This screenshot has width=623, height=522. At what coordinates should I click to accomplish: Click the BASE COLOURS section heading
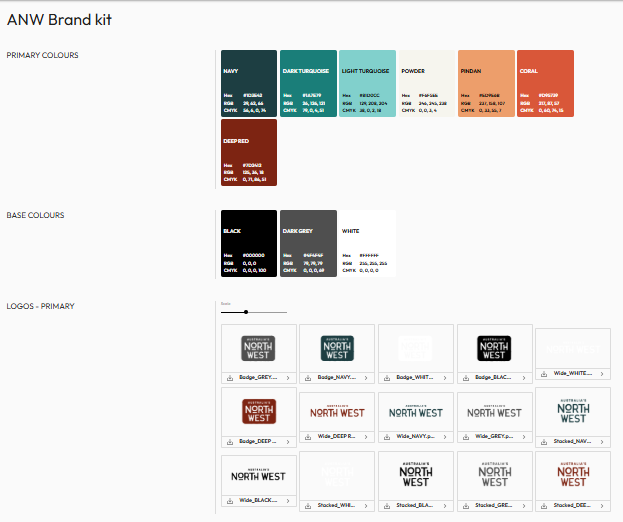[35, 215]
